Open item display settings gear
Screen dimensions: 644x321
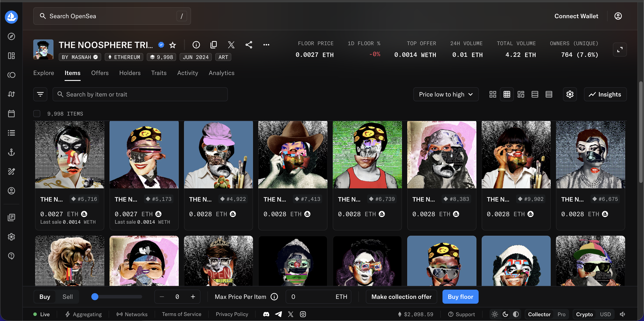[570, 94]
